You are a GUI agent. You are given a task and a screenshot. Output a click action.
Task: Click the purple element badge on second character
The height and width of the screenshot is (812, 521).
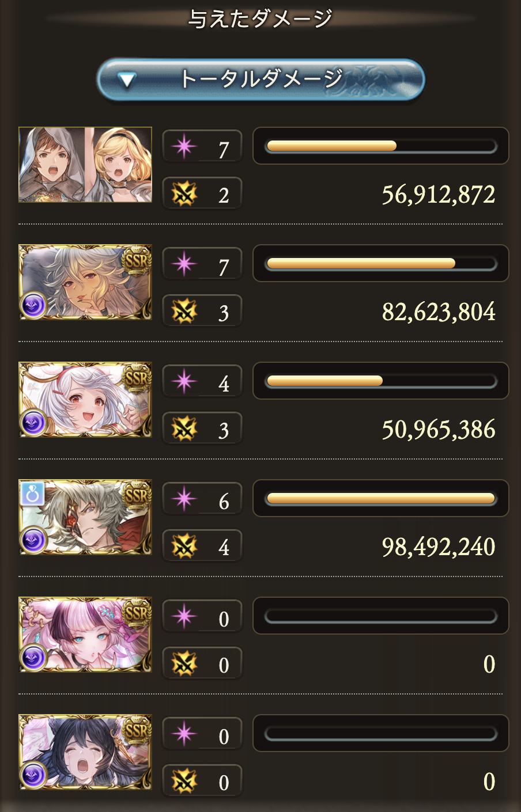tap(33, 305)
